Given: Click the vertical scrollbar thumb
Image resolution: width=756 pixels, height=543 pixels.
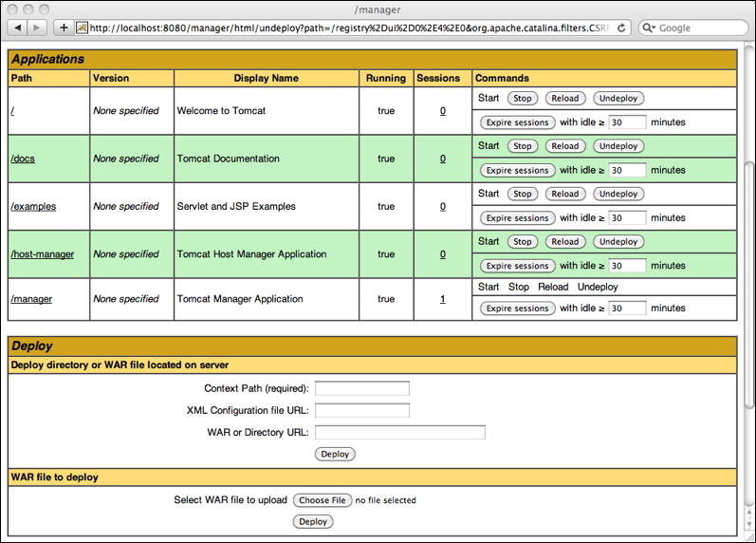Looking at the screenshot, I should click(x=748, y=285).
